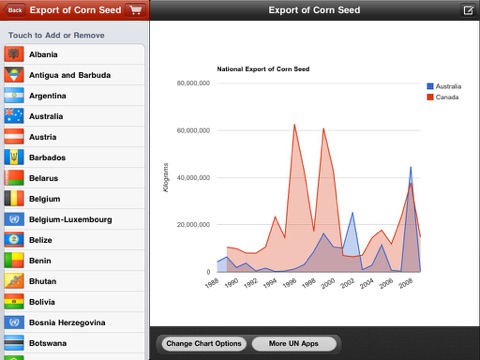The height and width of the screenshot is (360, 480).
Task: Click the Kilograms axis label
Action: tap(166, 177)
